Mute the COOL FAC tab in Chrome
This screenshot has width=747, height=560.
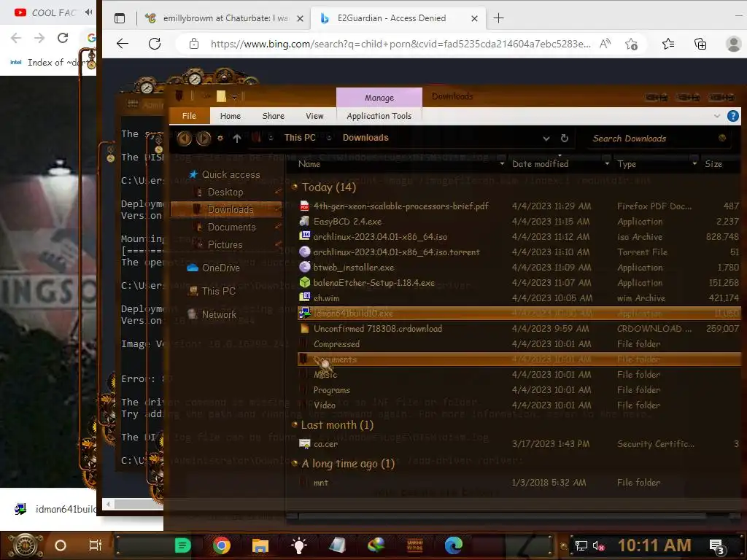pos(88,12)
